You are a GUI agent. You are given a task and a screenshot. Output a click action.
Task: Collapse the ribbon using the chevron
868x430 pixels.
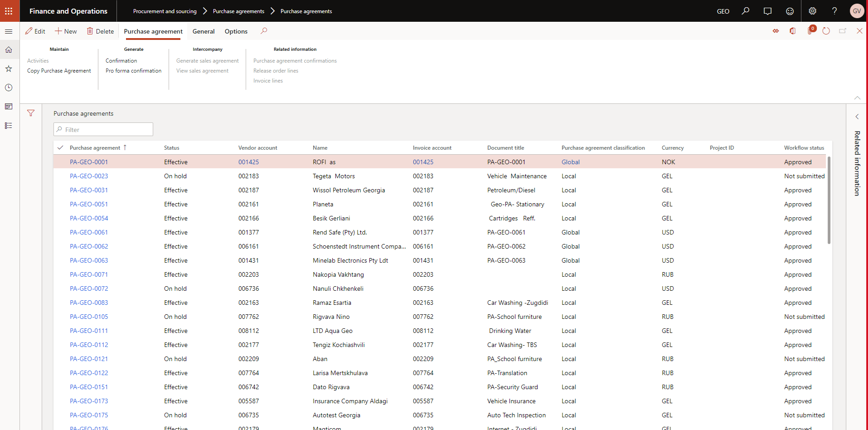point(857,98)
